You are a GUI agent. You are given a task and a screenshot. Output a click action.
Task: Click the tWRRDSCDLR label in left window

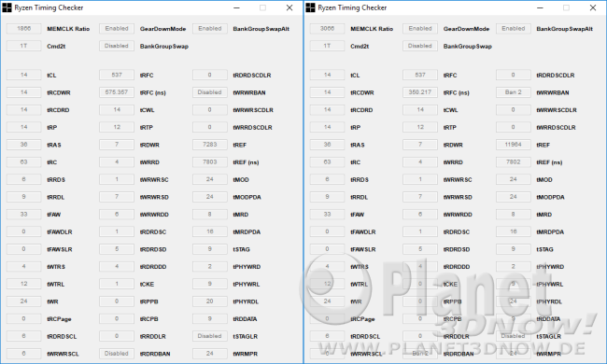pos(252,128)
